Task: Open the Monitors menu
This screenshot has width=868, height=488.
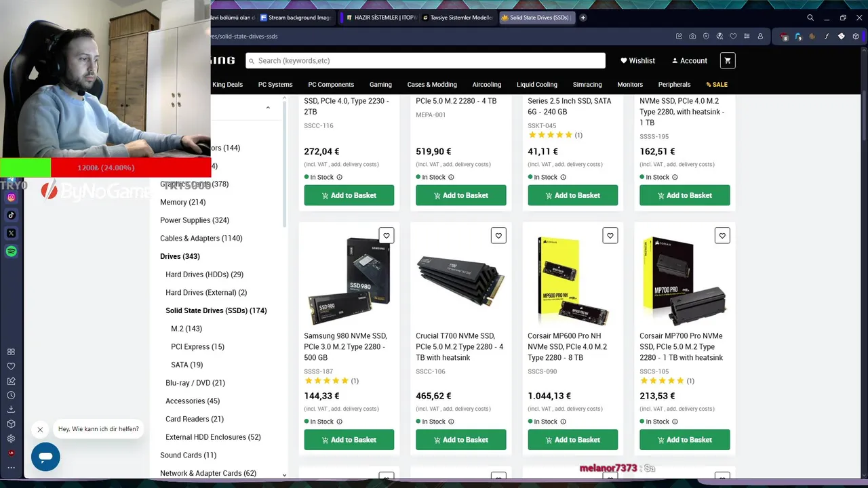Action: click(630, 85)
